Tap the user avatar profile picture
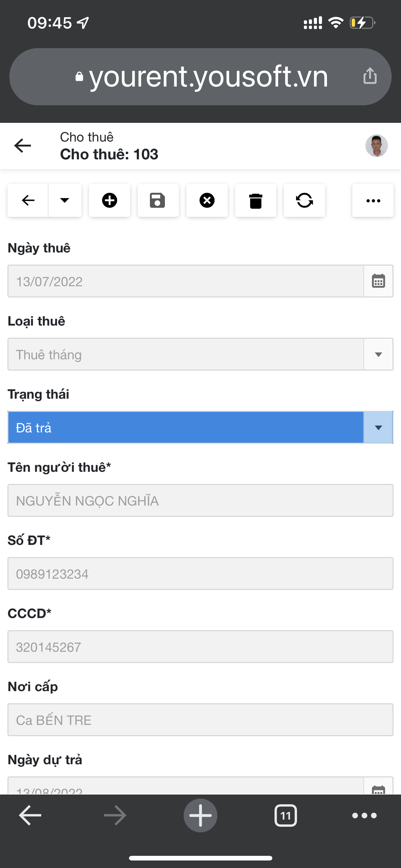Screen dimensions: 401x868 point(376,146)
